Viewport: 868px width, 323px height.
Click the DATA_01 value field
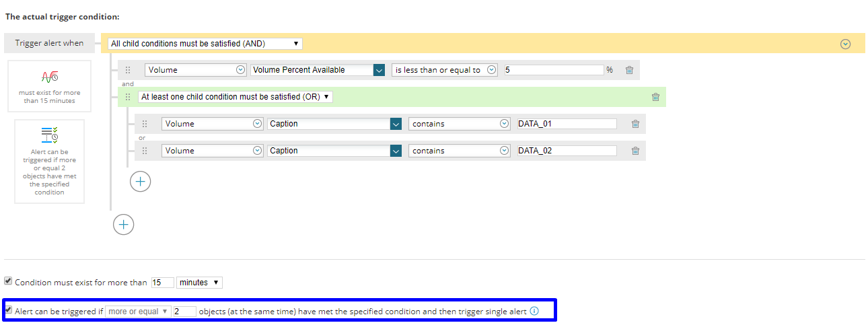567,124
